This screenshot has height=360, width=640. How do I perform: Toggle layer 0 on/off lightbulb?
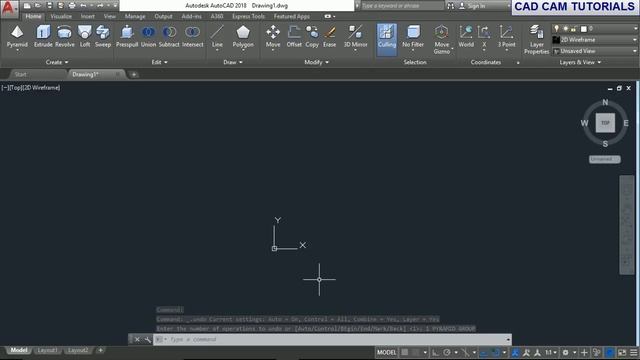pos(556,29)
